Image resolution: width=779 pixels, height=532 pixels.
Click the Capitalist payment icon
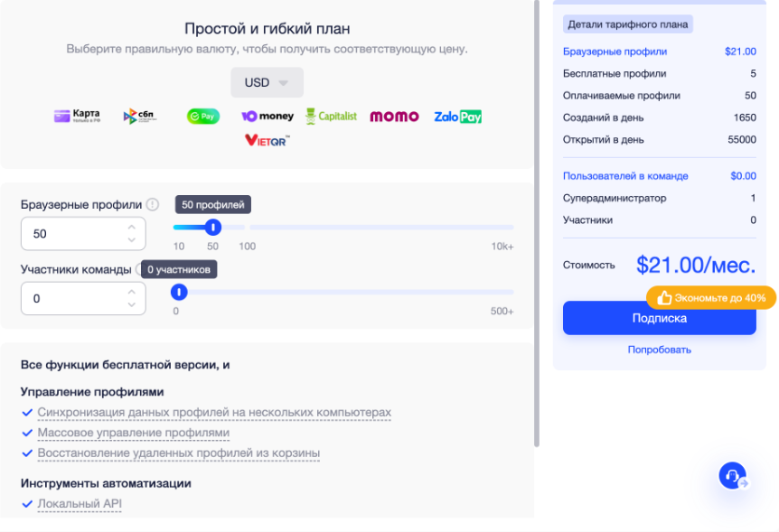(x=331, y=116)
